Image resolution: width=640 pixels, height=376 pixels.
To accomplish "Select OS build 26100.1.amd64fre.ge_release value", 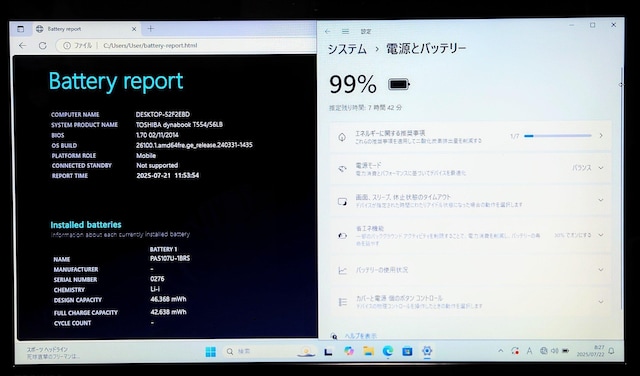I will (x=194, y=145).
